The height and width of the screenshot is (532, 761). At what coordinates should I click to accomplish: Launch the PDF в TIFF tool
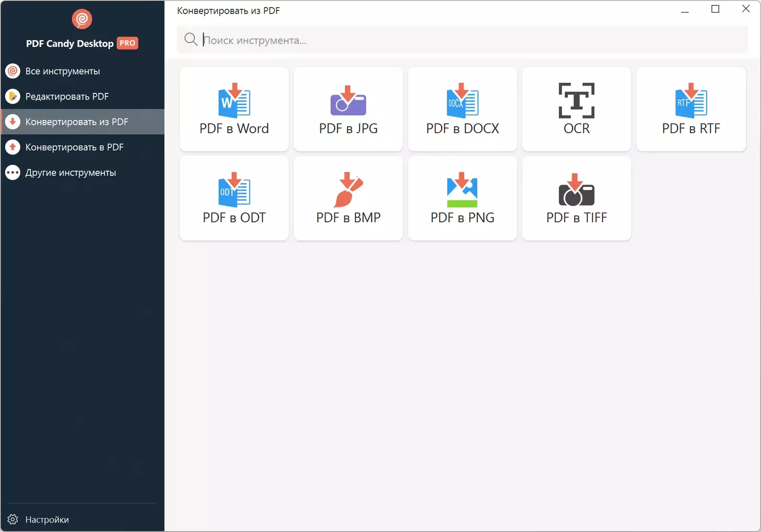(577, 198)
